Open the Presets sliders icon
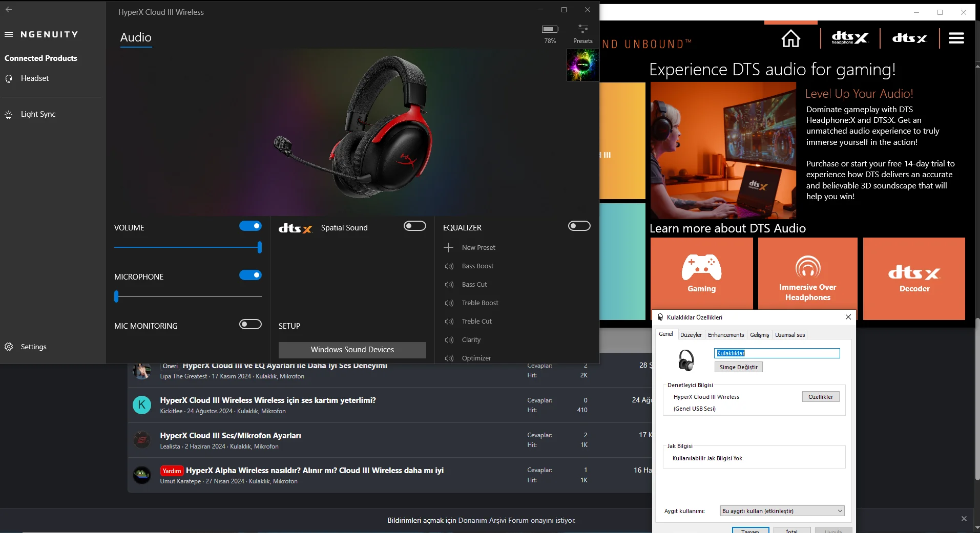This screenshot has width=980, height=533. 583,29
